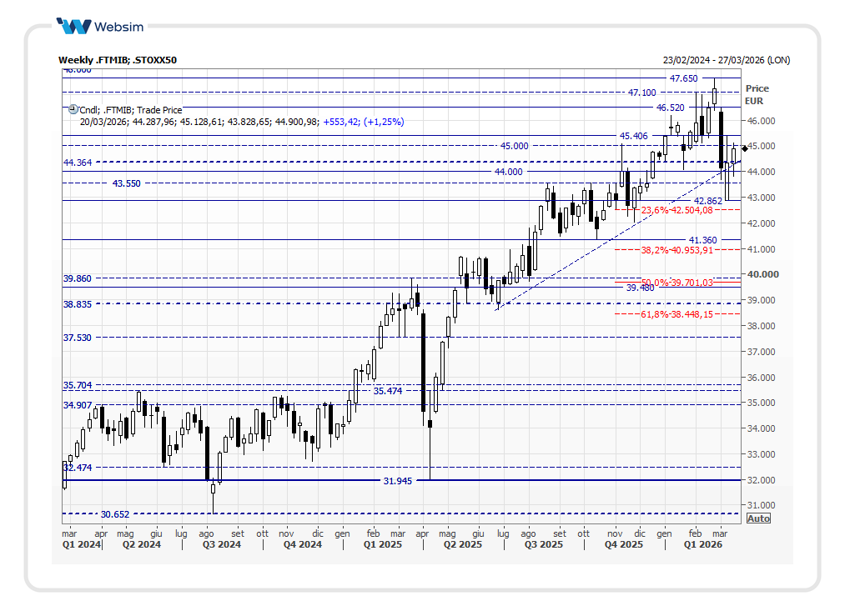
Task: Select the Weekly .FTMIB; .STOXX50 chart title
Action: point(117,60)
